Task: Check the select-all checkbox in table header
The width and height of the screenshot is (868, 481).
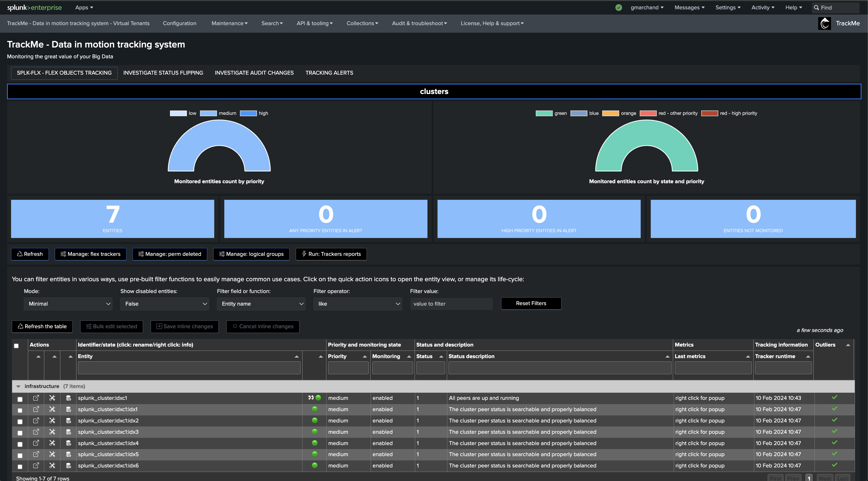Action: pos(16,346)
